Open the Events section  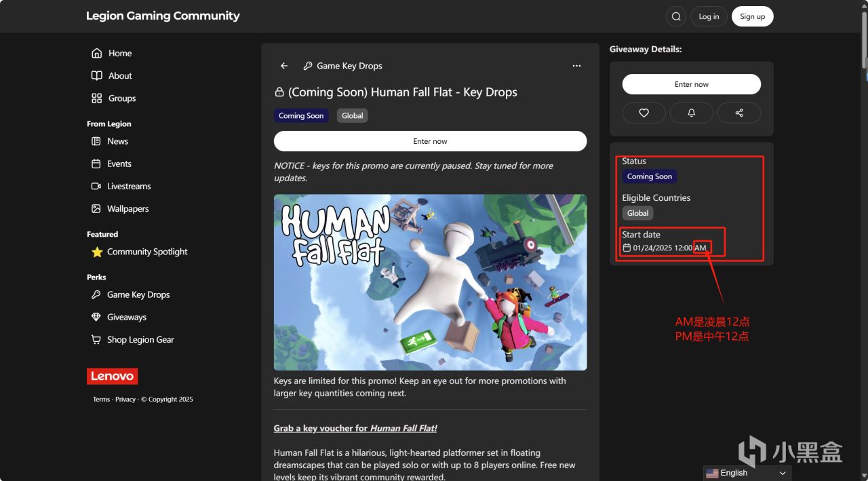pyautogui.click(x=119, y=163)
